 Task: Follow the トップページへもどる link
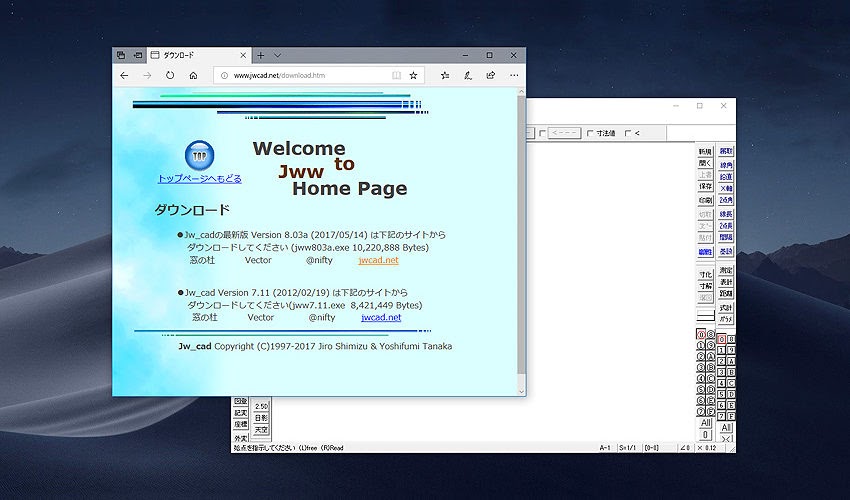tap(199, 178)
